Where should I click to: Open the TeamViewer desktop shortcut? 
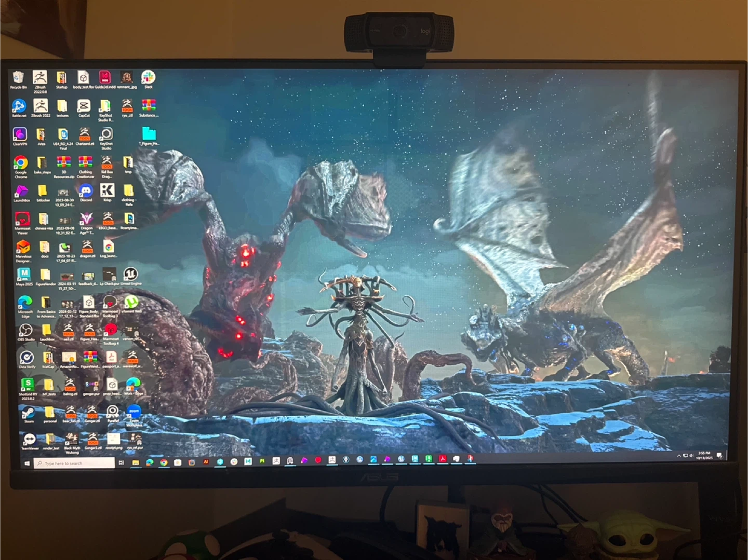click(29, 440)
